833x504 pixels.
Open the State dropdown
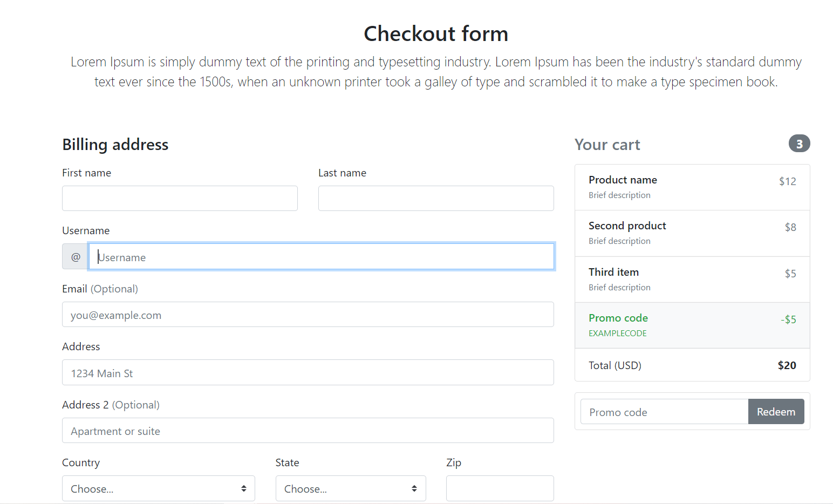(x=350, y=488)
